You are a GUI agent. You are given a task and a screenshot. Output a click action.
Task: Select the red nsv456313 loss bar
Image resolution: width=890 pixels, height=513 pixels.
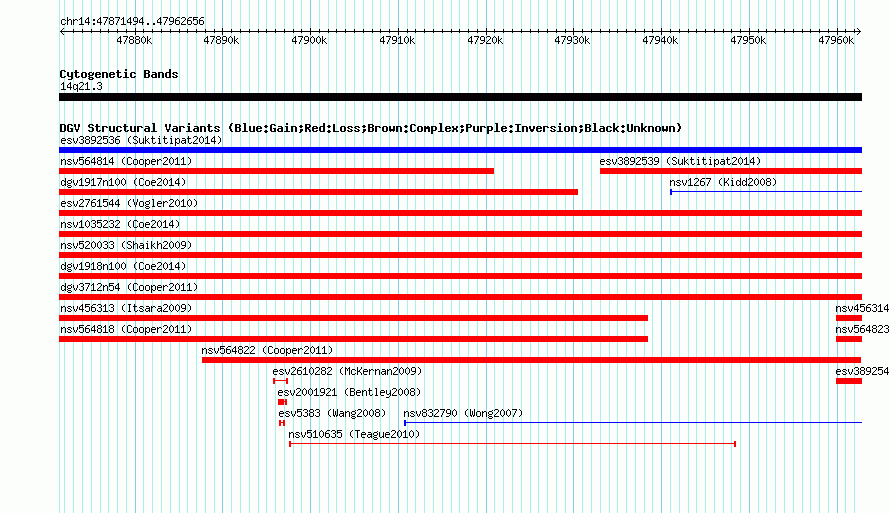tap(354, 318)
